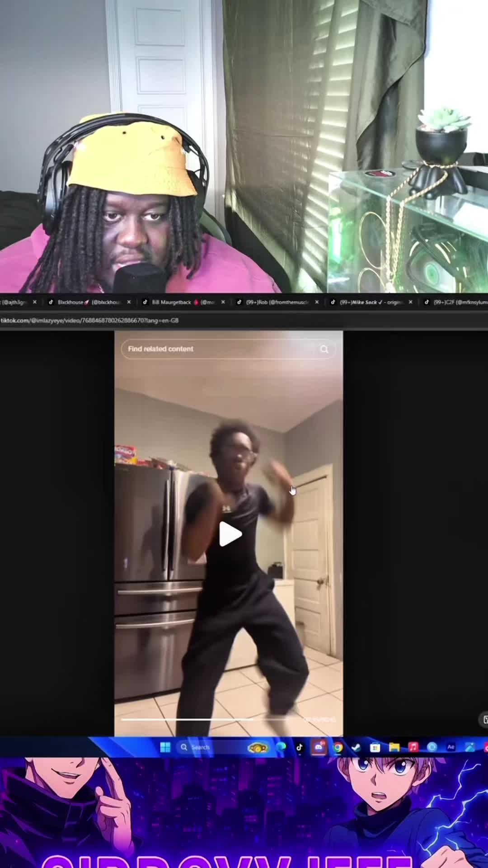488x868 pixels.
Task: Open the TikTok app from the taskbar
Action: point(300,747)
